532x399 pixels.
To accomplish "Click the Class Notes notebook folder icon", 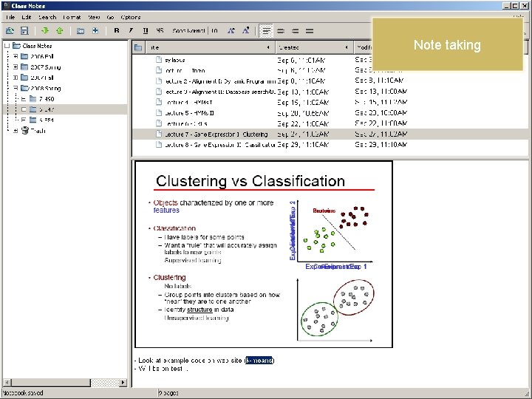I will tap(16, 46).
